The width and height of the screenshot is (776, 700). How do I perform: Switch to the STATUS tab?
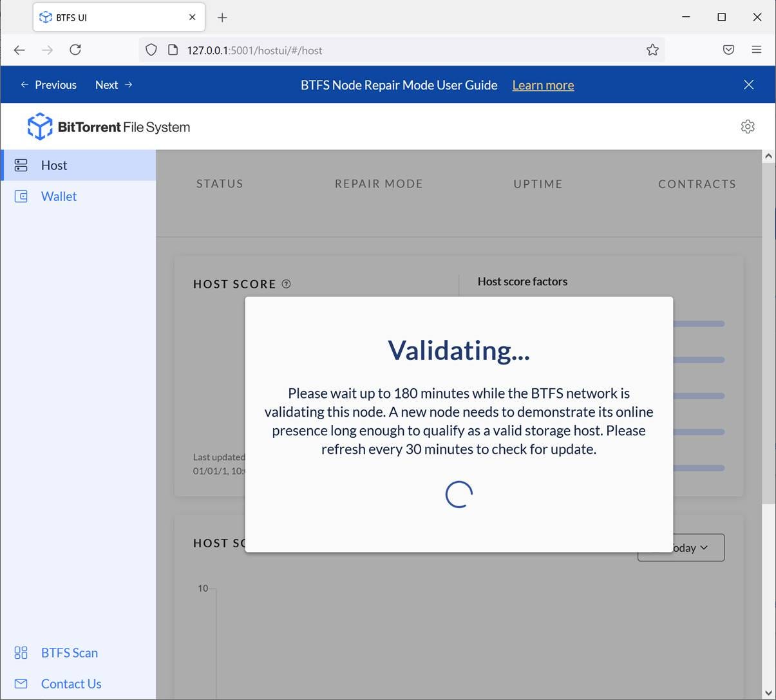click(220, 184)
